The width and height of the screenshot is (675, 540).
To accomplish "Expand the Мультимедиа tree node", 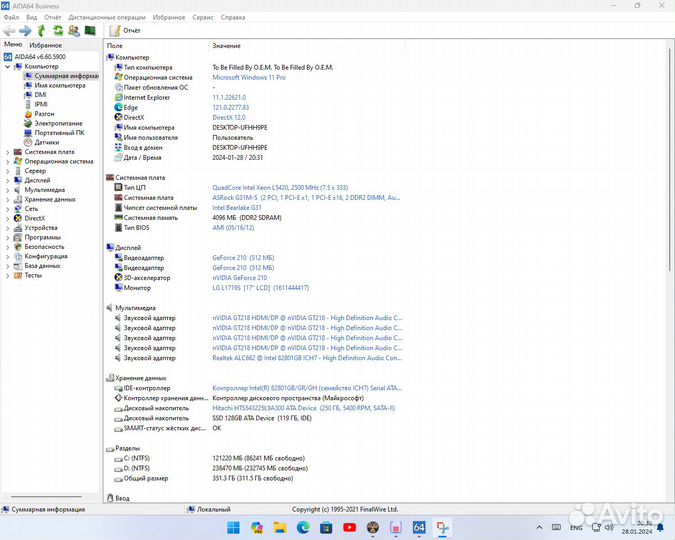I will (7, 190).
